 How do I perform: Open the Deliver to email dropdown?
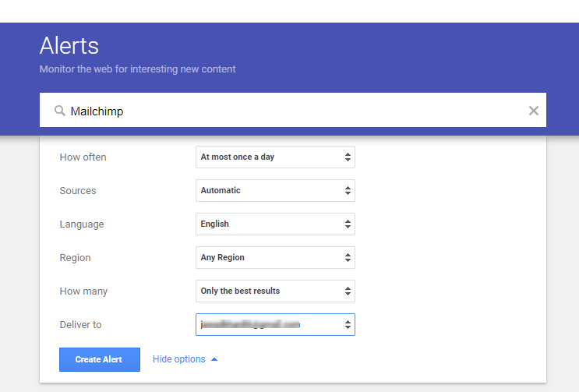tap(275, 324)
